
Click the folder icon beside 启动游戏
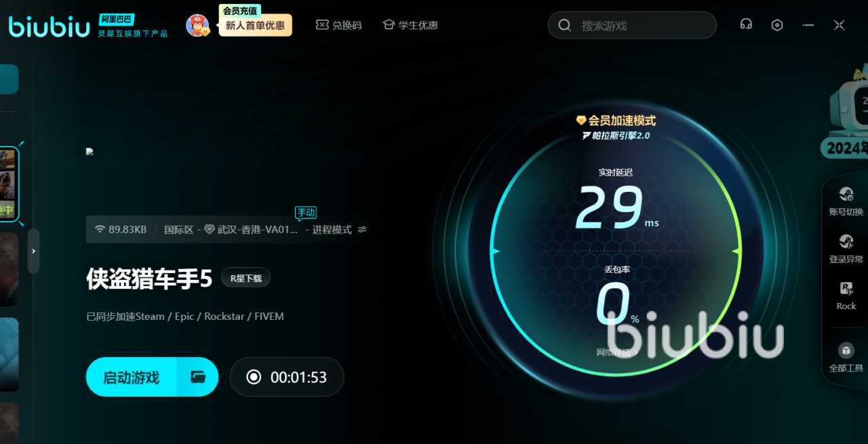click(198, 377)
